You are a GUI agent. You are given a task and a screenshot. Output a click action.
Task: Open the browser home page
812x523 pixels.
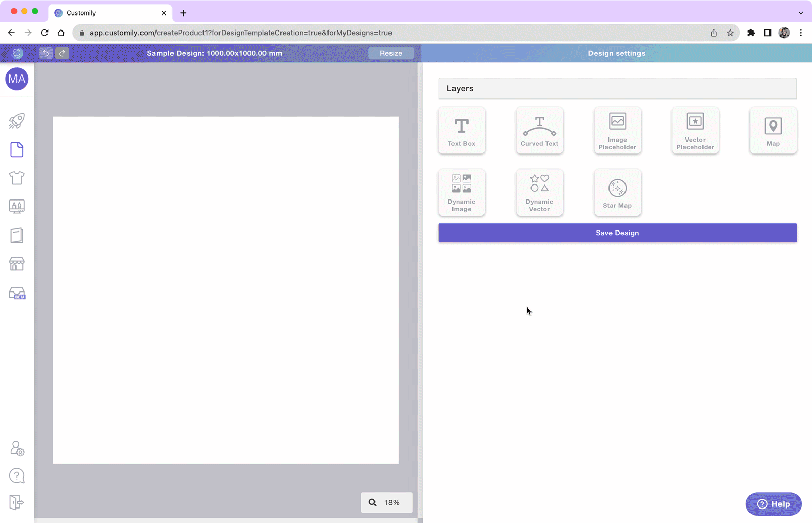(x=61, y=33)
